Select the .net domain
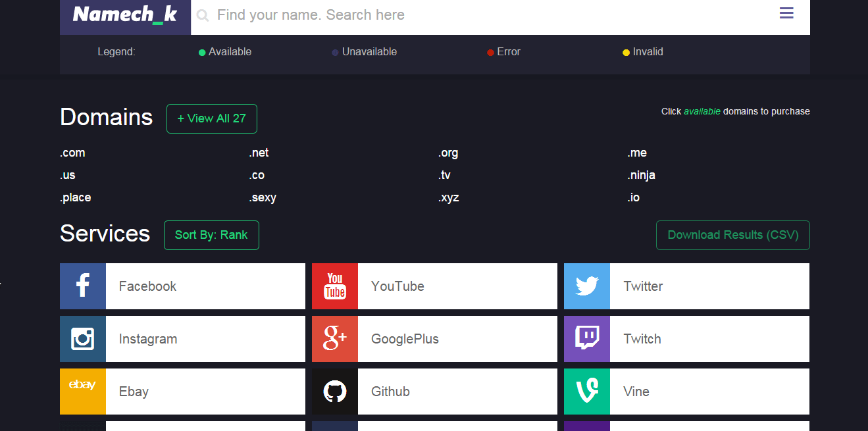The image size is (868, 431). click(259, 153)
